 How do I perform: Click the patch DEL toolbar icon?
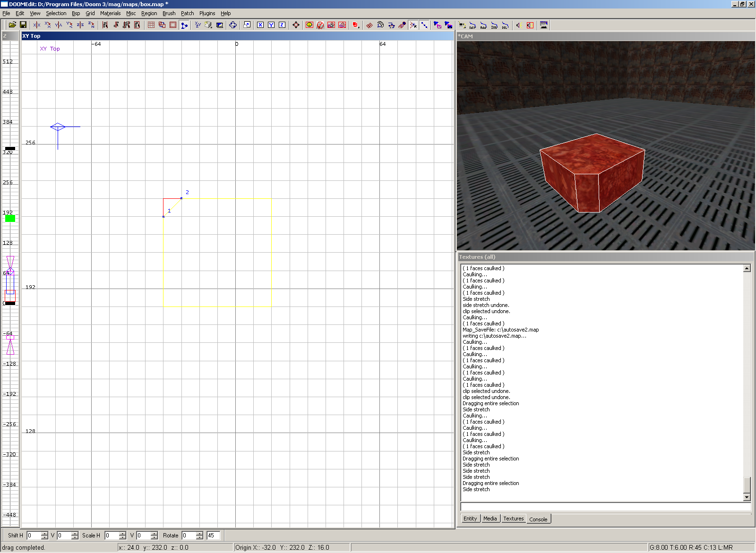click(505, 25)
